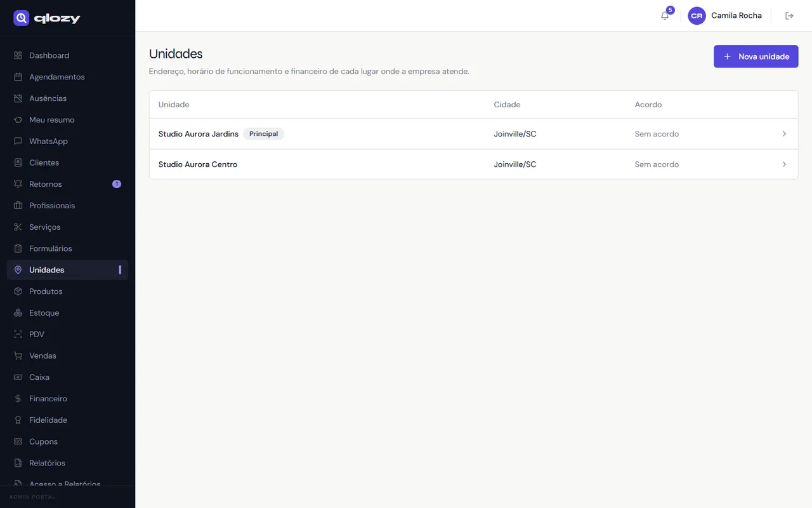Click the CR user avatar
Image resolution: width=812 pixels, height=508 pixels.
[x=697, y=16]
